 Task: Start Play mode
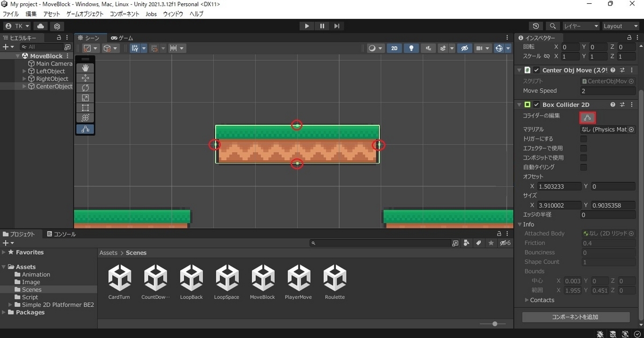(307, 26)
